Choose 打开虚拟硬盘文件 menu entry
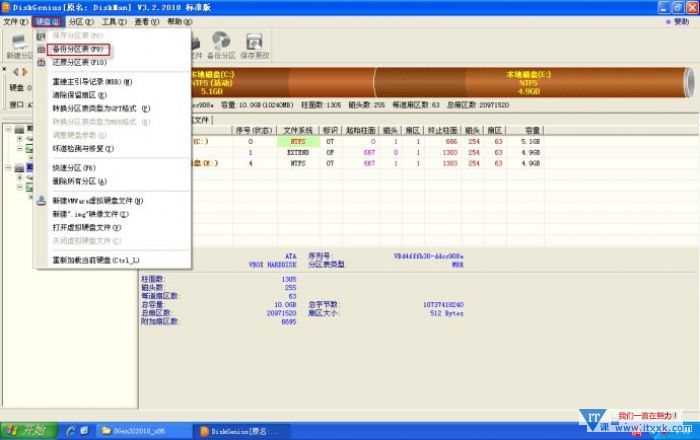 (87, 228)
